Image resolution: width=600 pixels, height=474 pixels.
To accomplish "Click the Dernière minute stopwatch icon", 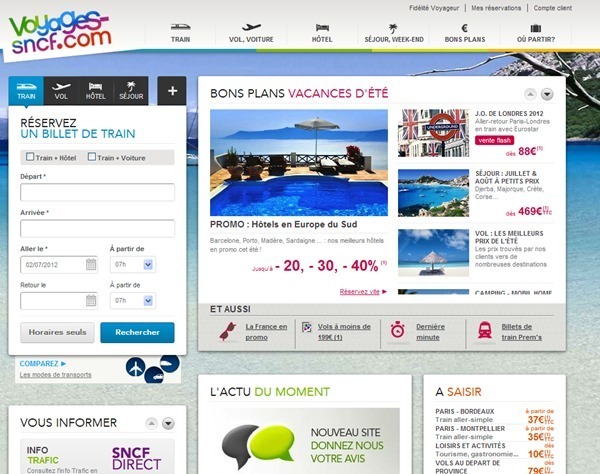I will (398, 331).
